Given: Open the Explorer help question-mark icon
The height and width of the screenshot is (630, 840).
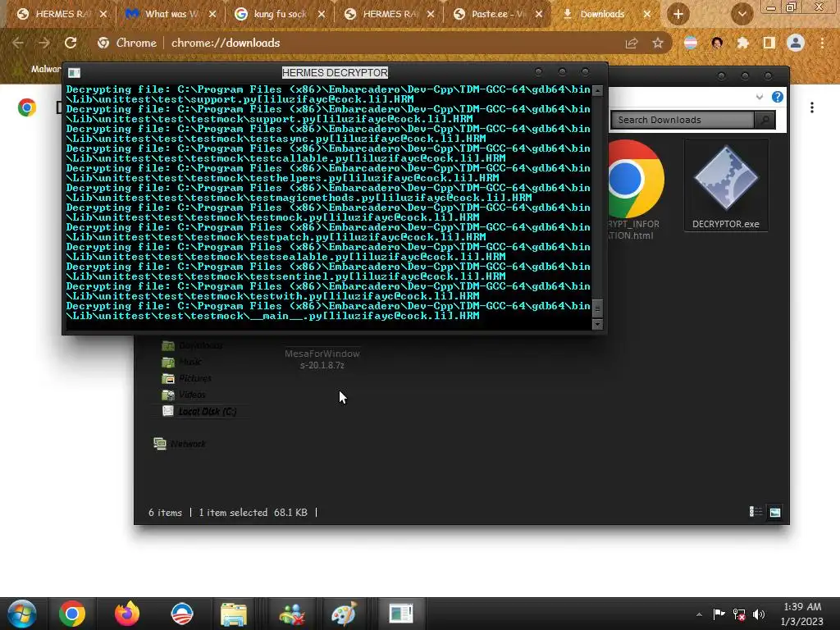Looking at the screenshot, I should [x=778, y=97].
